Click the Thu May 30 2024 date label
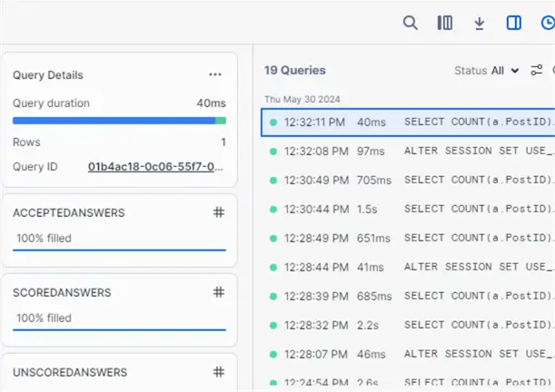Image resolution: width=555 pixels, height=392 pixels. tap(302, 99)
